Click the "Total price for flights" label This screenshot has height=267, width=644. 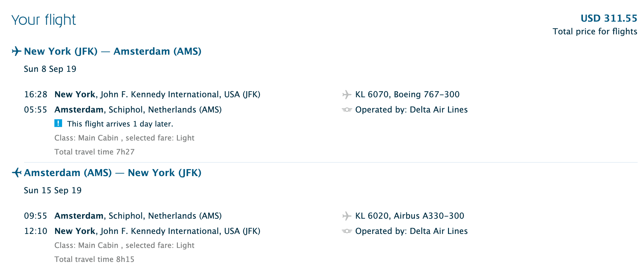tap(595, 31)
